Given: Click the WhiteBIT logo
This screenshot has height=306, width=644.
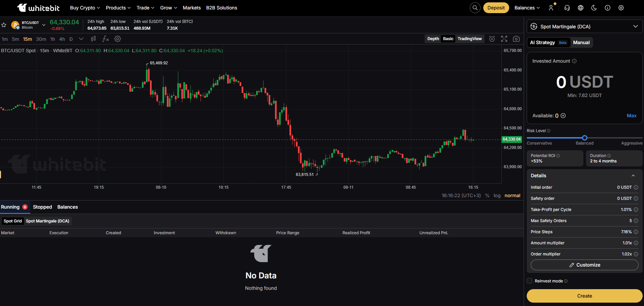Looking at the screenshot, I should (38, 8).
